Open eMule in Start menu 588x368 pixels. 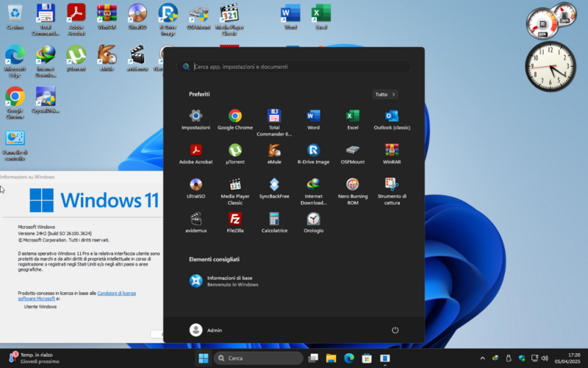[274, 154]
